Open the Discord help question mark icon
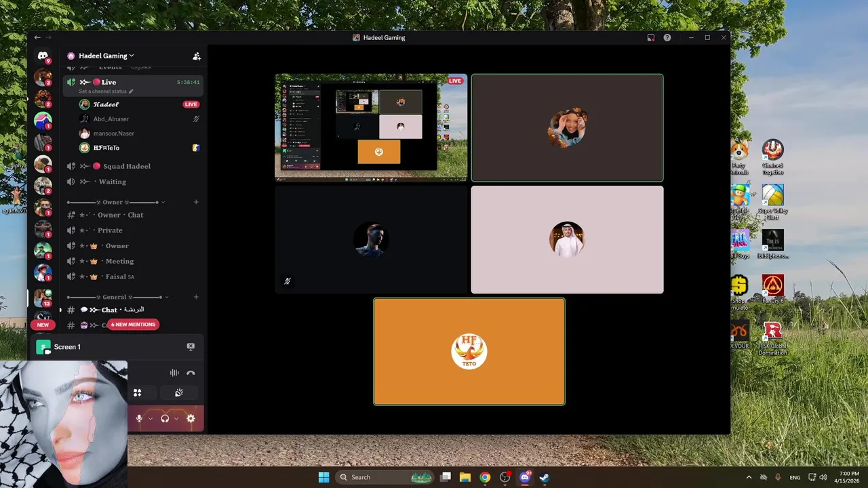868x488 pixels. (x=667, y=38)
